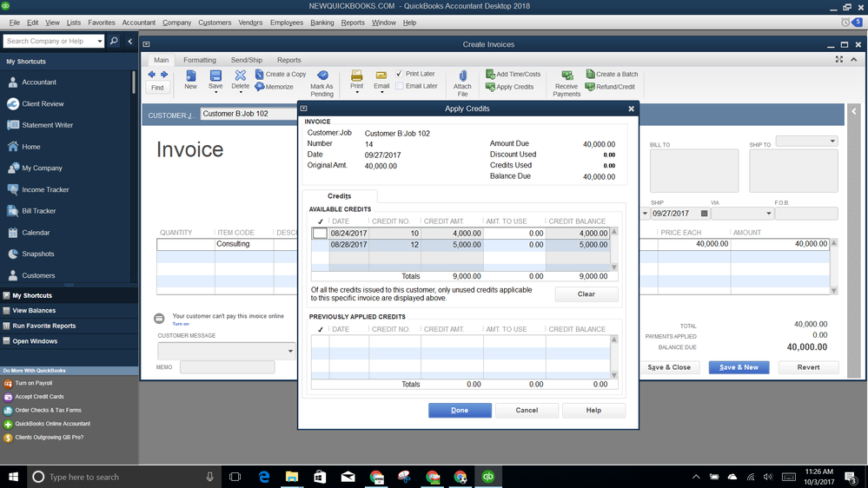The height and width of the screenshot is (488, 868).
Task: Toggle the Email Later checkbox
Action: 399,86
